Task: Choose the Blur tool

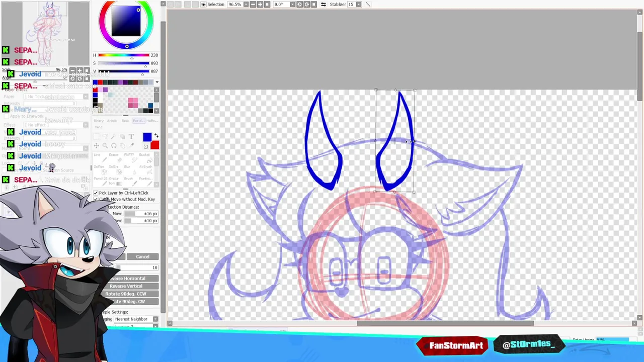Action: click(x=130, y=170)
